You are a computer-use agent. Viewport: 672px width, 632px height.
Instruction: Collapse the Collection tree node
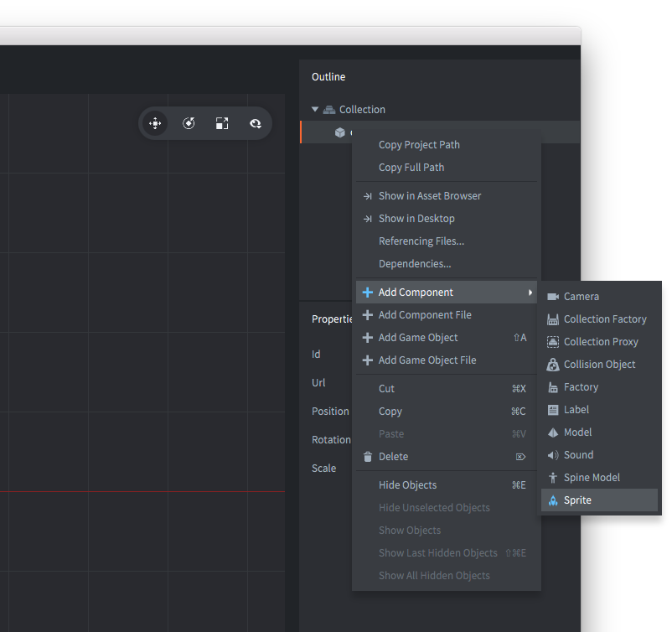[315, 109]
